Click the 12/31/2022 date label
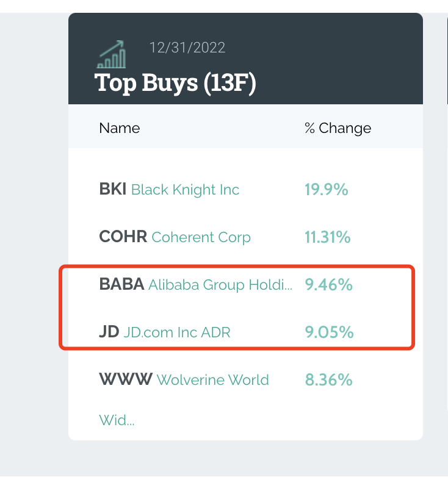448x477 pixels. point(187,48)
